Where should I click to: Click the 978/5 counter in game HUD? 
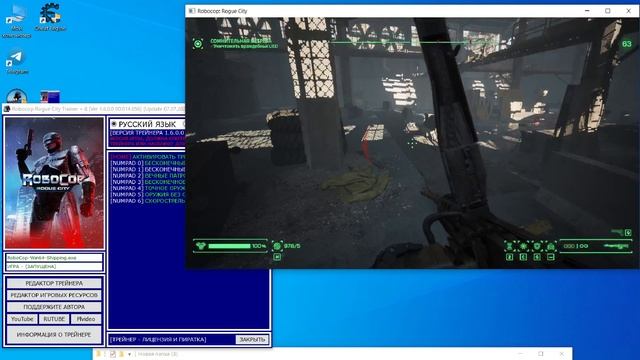[x=292, y=246]
